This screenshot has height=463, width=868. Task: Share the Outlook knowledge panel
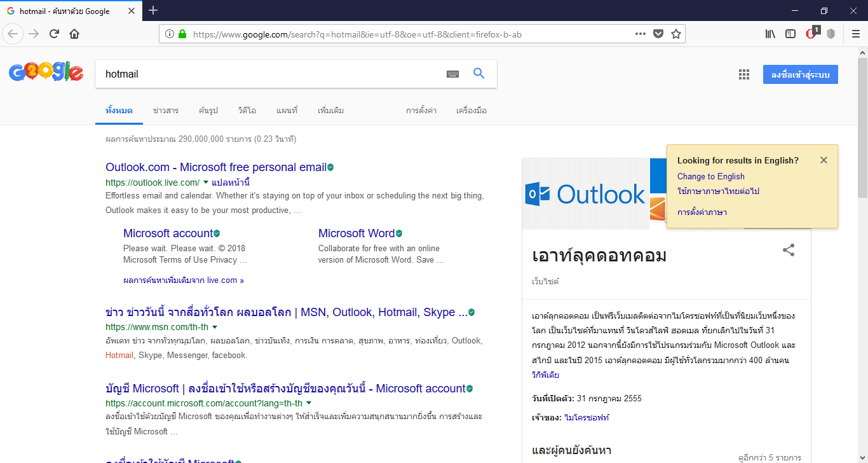click(x=788, y=251)
